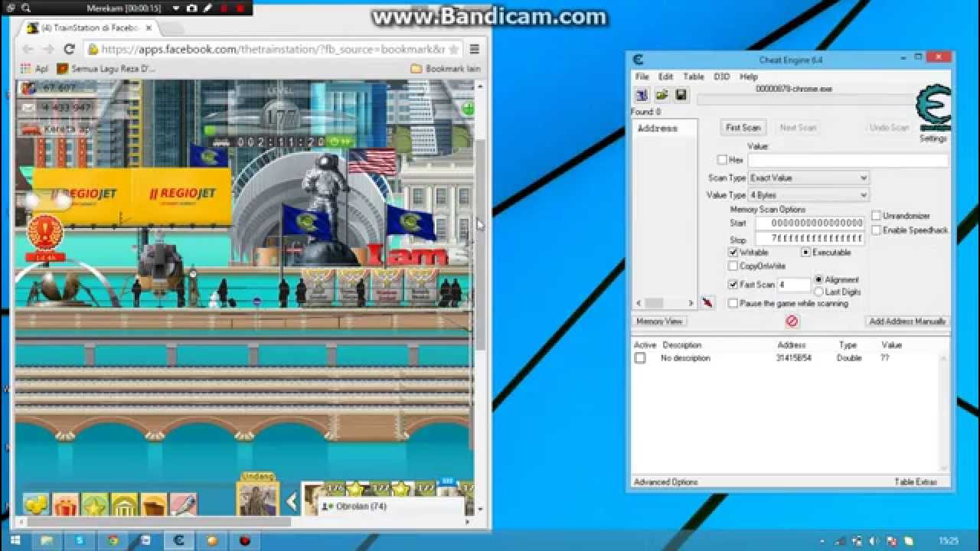This screenshot has width=980, height=551.
Task: Open Table Extras
Action: [x=916, y=482]
